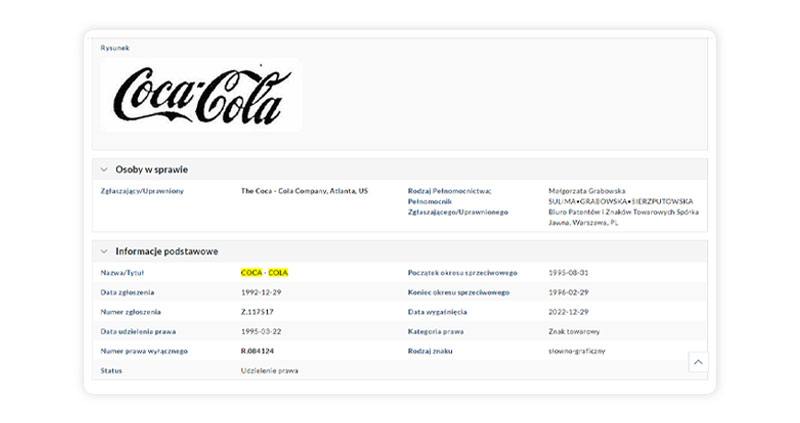Click application number Z.117517
Image resolution: width=800 pixels, height=423 pixels.
click(257, 312)
